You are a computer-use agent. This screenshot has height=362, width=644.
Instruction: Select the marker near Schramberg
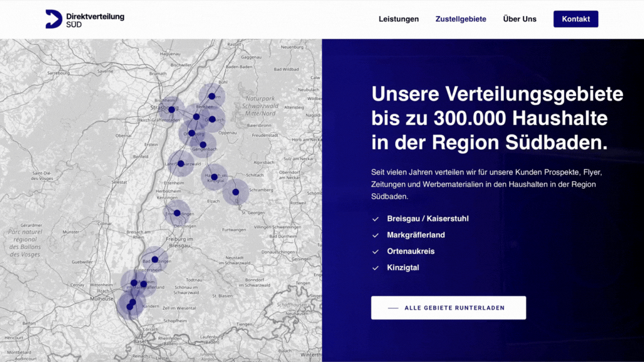[235, 192]
